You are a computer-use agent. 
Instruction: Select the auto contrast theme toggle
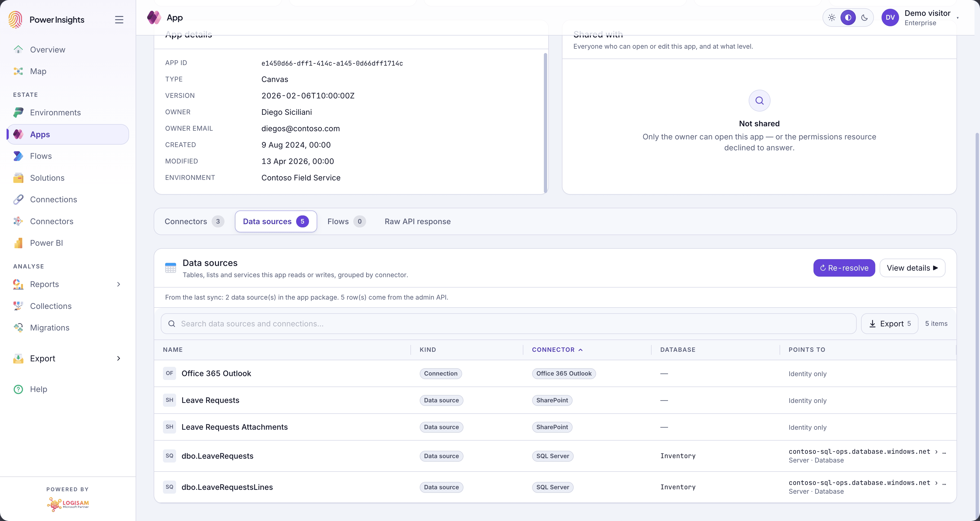click(848, 17)
